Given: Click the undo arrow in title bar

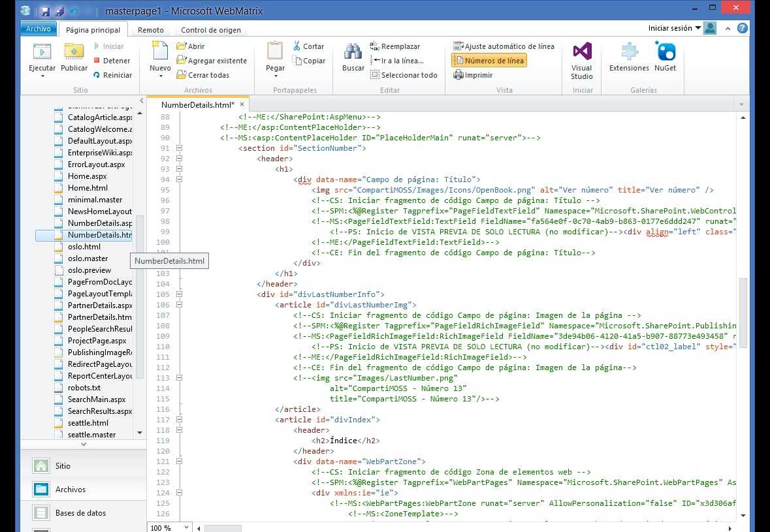Looking at the screenshot, I should click(x=74, y=11).
